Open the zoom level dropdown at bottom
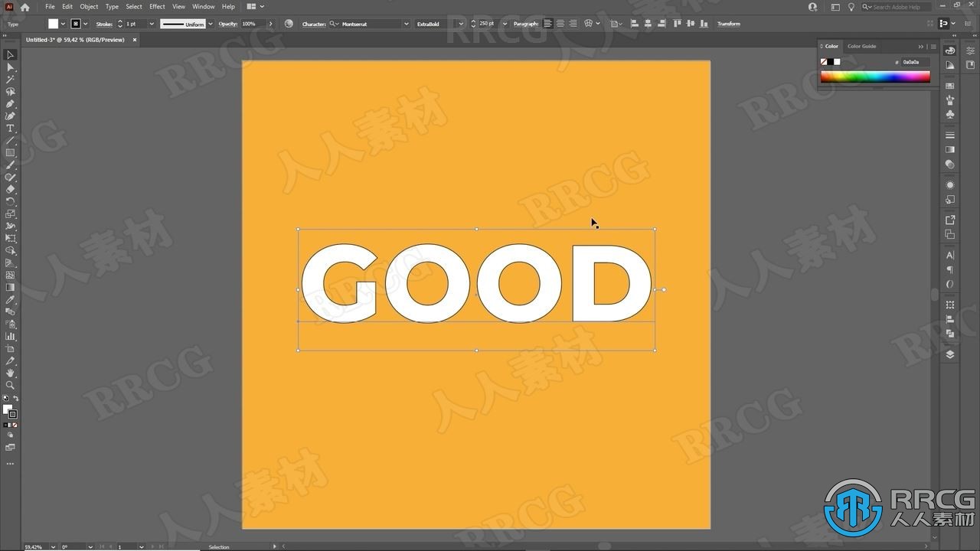Image resolution: width=980 pixels, height=551 pixels. pos(53,546)
